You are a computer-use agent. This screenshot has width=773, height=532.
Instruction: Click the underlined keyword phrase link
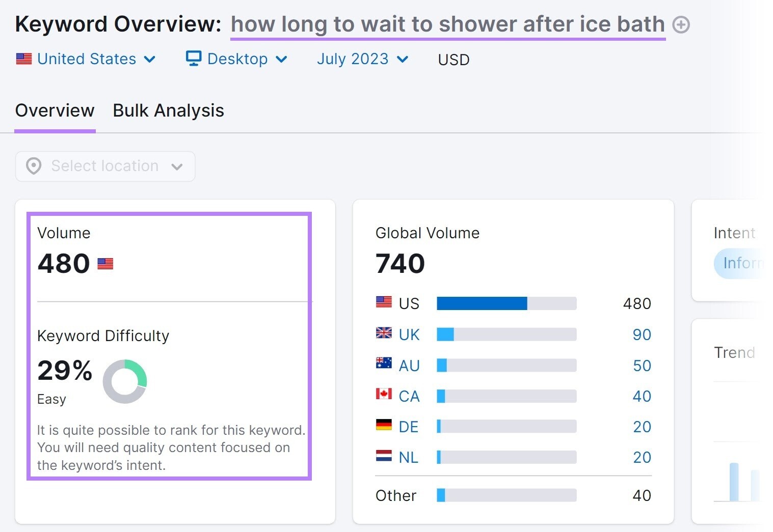coord(447,24)
